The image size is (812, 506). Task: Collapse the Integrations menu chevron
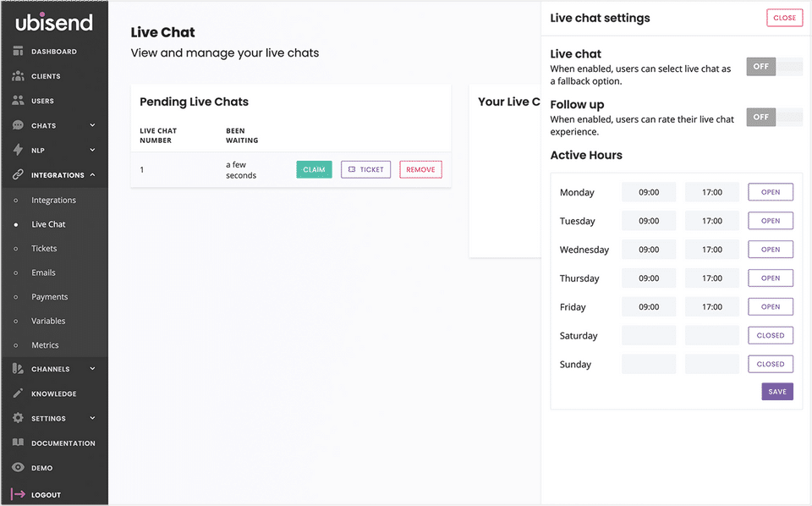pos(92,175)
